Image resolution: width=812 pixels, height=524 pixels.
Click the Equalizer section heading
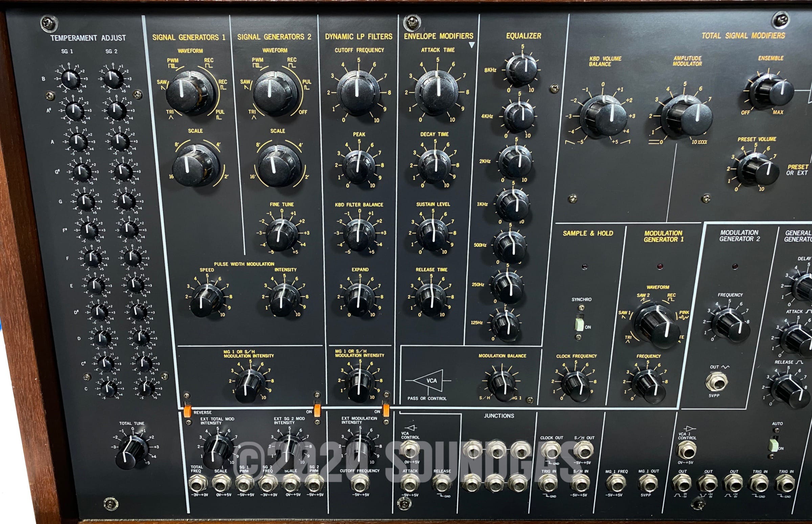click(x=523, y=36)
